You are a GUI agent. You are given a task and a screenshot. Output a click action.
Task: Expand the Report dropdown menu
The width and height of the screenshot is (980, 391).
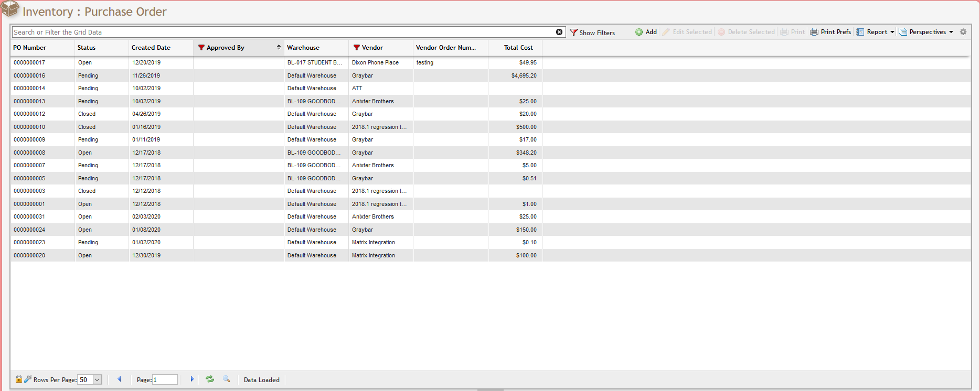click(x=892, y=32)
